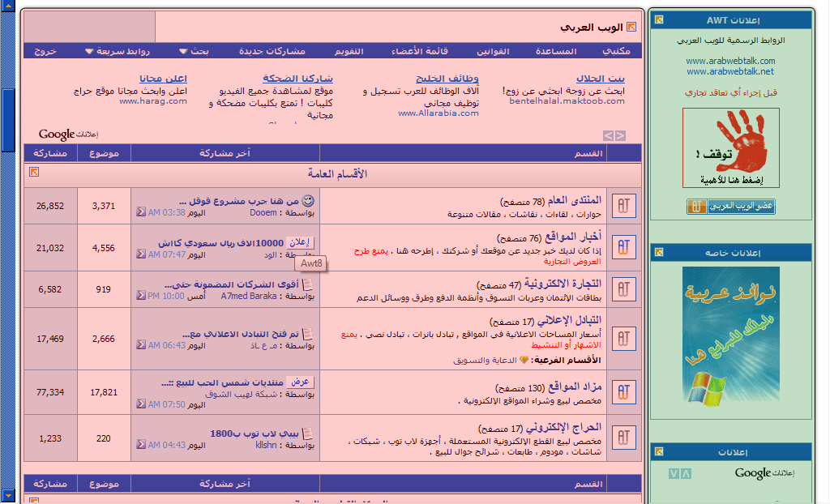The image size is (830, 504).
Task: Open the روابط سريعة quick links dropdown
Action: [x=118, y=51]
